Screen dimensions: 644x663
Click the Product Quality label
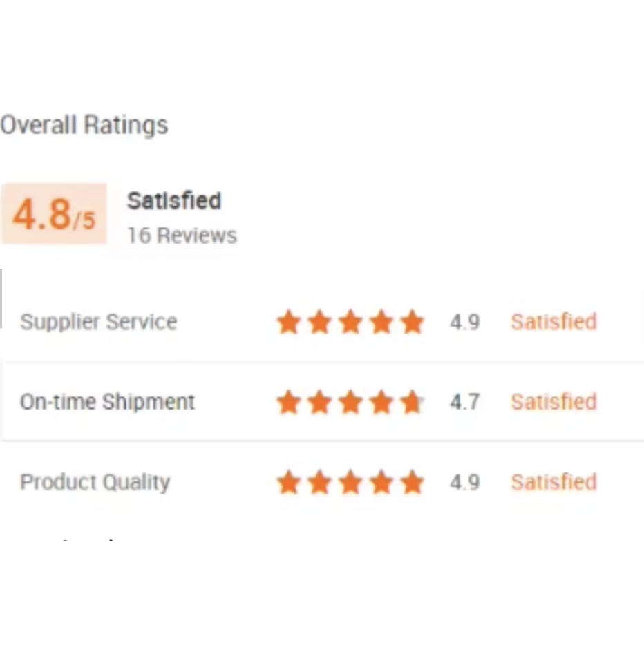(x=95, y=482)
